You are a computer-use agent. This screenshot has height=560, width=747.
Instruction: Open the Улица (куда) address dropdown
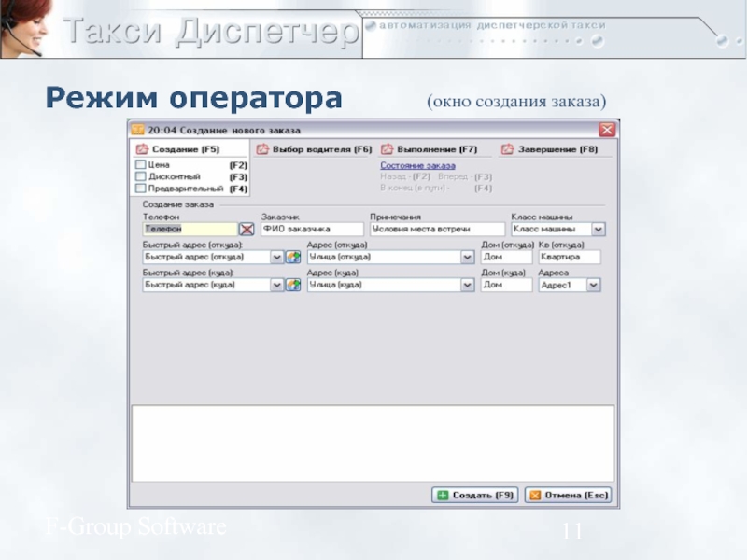point(467,286)
